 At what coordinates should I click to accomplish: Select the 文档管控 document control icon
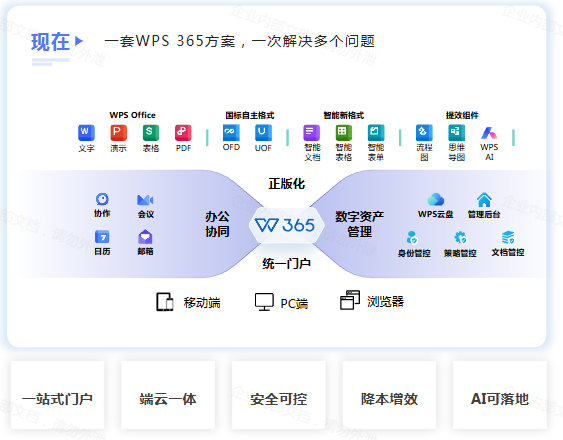click(508, 237)
